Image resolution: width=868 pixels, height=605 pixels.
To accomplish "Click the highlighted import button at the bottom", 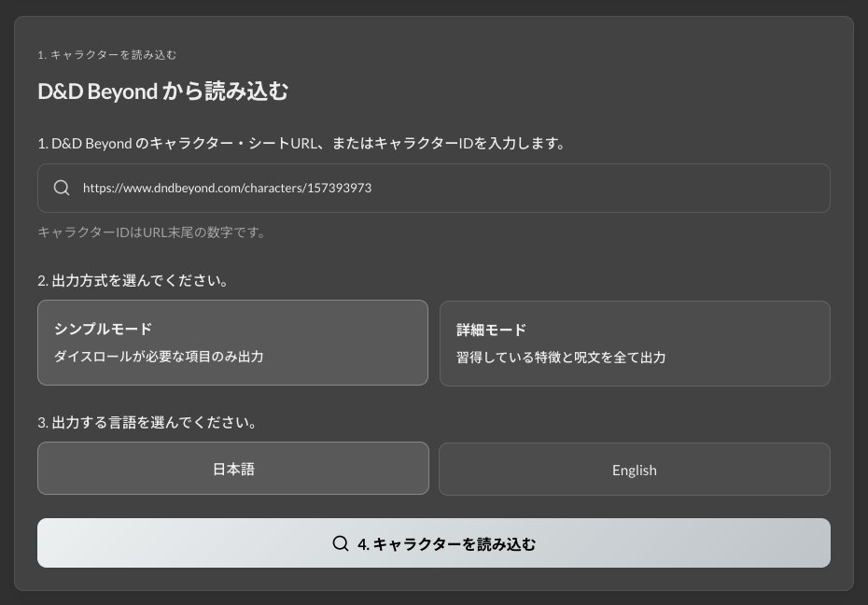I will tap(433, 542).
